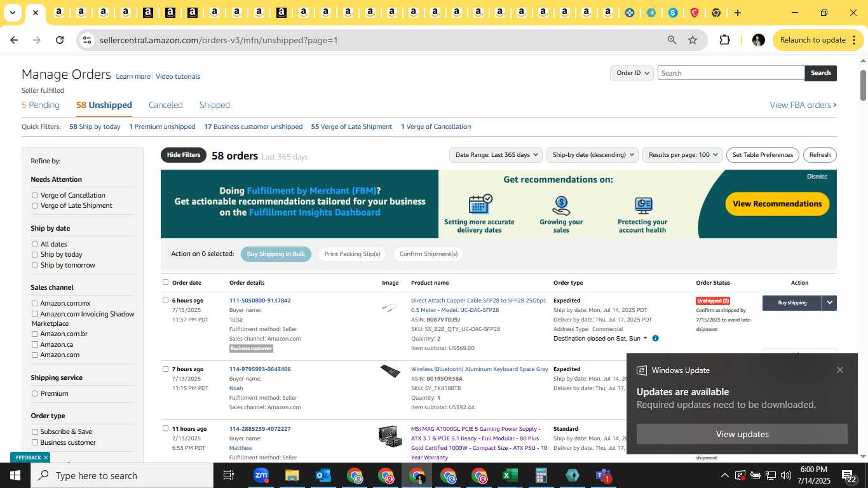The width and height of the screenshot is (868, 488).
Task: Click the FBM banner calendar accuracy icon
Action: coord(480,205)
